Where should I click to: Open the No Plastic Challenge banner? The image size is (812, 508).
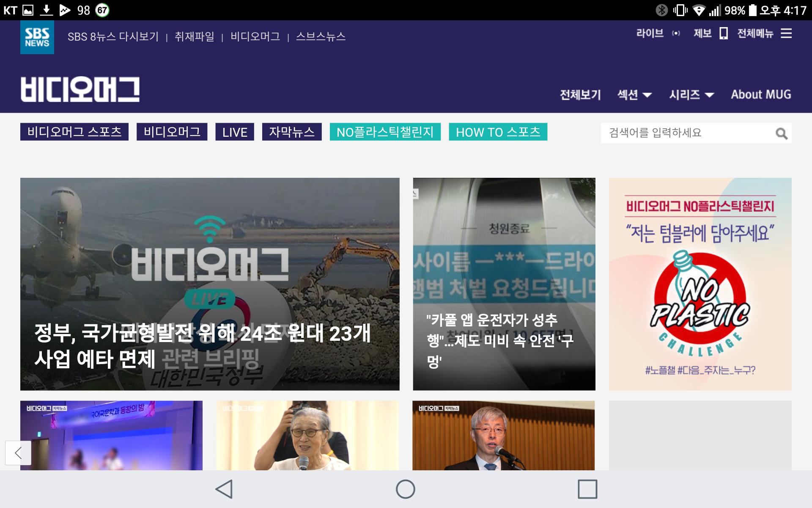coord(700,284)
